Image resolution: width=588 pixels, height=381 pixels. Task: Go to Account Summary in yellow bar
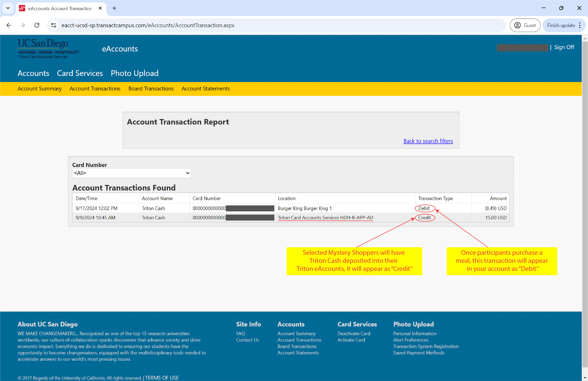coord(40,88)
